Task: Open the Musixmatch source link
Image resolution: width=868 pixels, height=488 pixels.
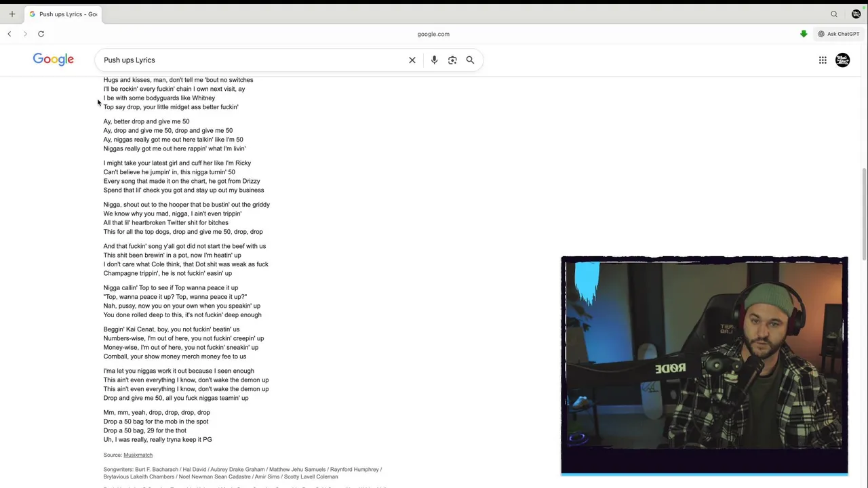Action: (x=138, y=455)
